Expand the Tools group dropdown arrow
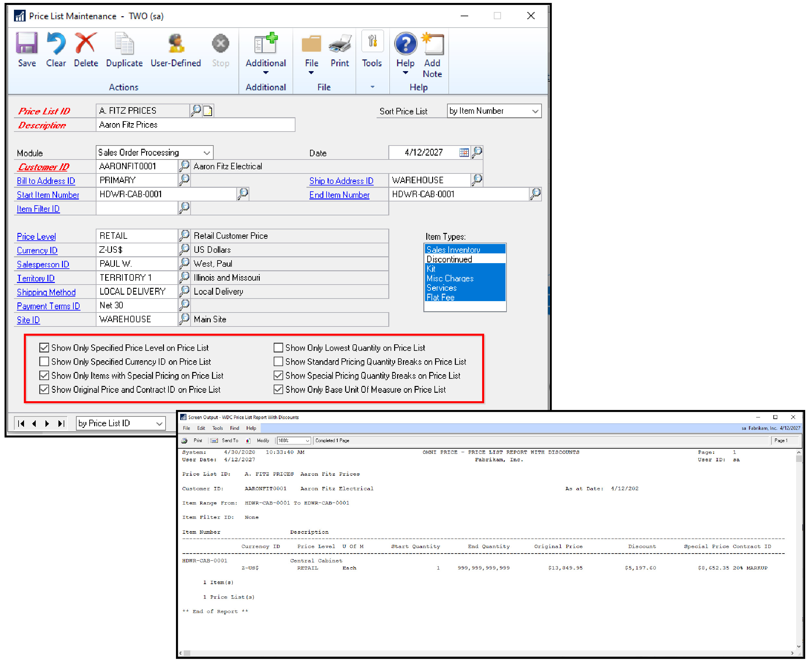The image size is (812, 664). point(372,87)
